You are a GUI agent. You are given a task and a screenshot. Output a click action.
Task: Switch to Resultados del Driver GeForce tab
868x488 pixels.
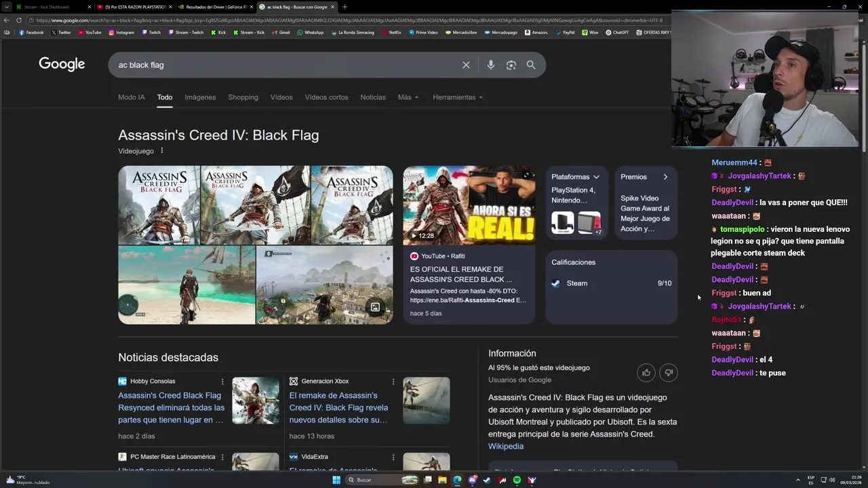click(x=215, y=7)
